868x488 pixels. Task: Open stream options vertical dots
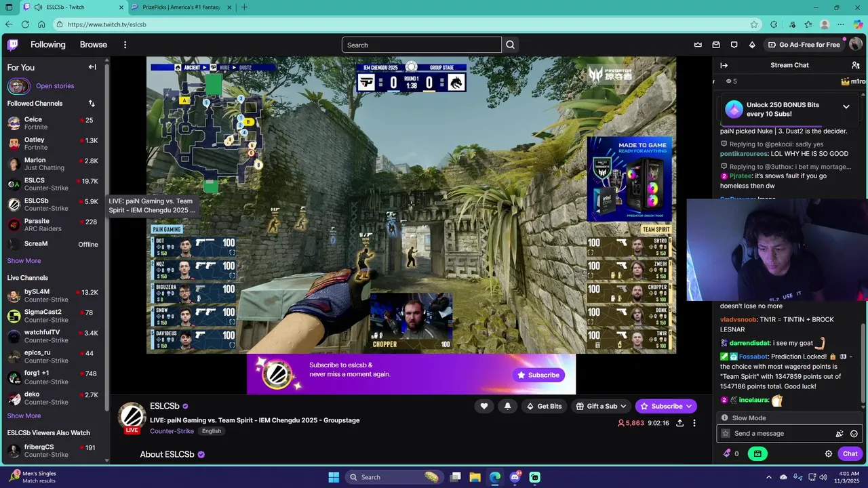pos(694,423)
